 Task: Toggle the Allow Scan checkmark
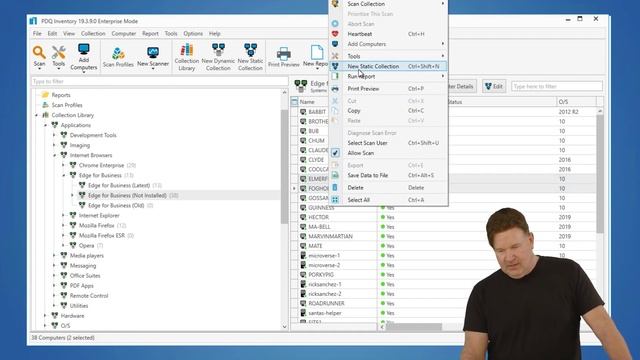coord(335,153)
